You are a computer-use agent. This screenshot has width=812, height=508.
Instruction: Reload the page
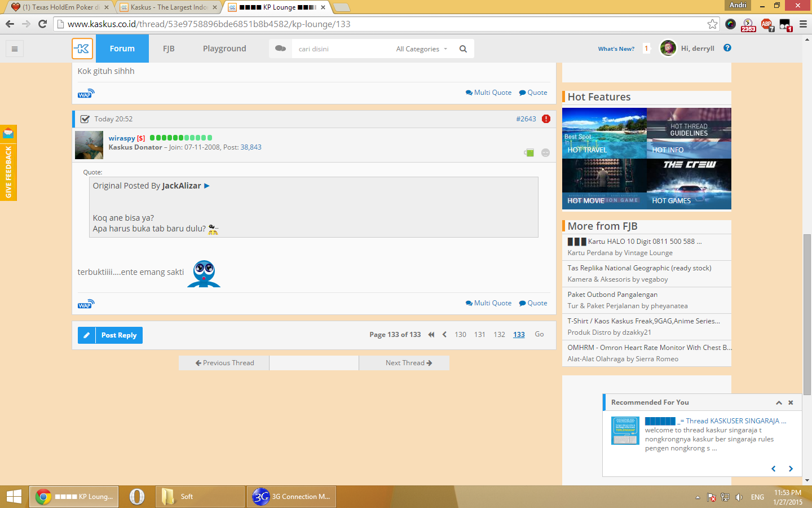(x=42, y=24)
